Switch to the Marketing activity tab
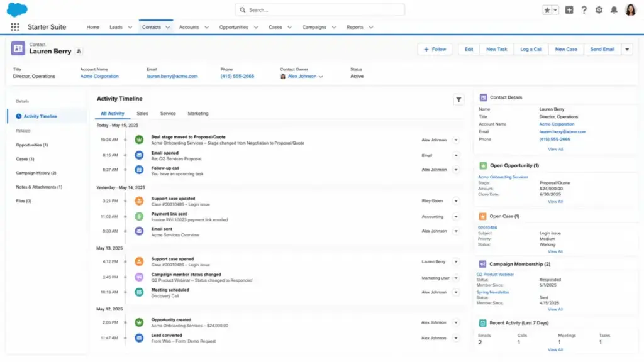 pyautogui.click(x=198, y=114)
